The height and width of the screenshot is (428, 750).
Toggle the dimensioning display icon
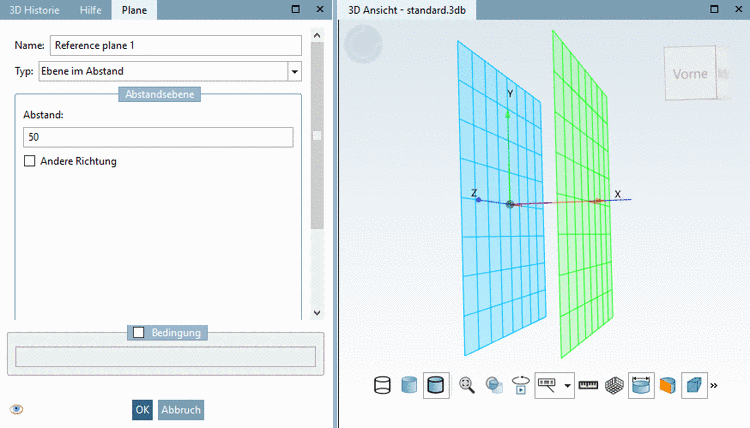pos(641,385)
